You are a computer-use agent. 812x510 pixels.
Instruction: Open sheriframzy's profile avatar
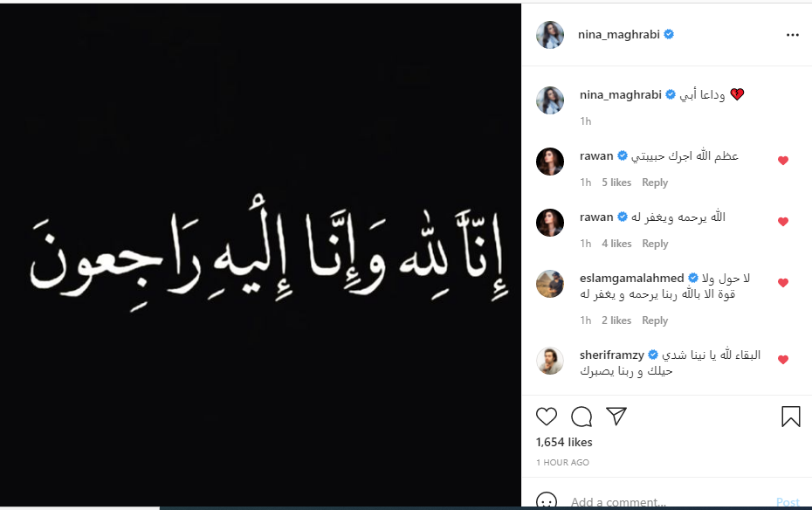point(550,361)
